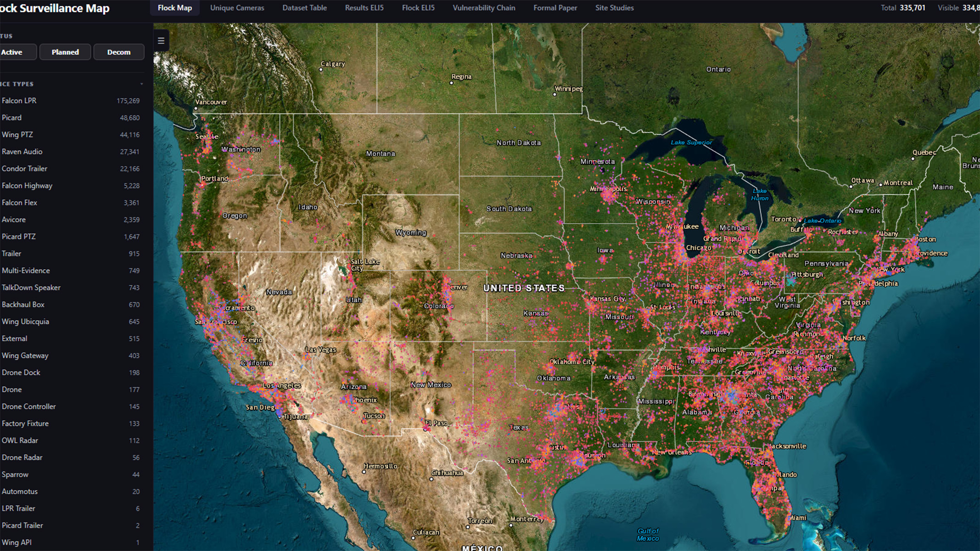Image resolution: width=980 pixels, height=551 pixels.
Task: Click the Total 335,701 counter
Action: coord(903,8)
